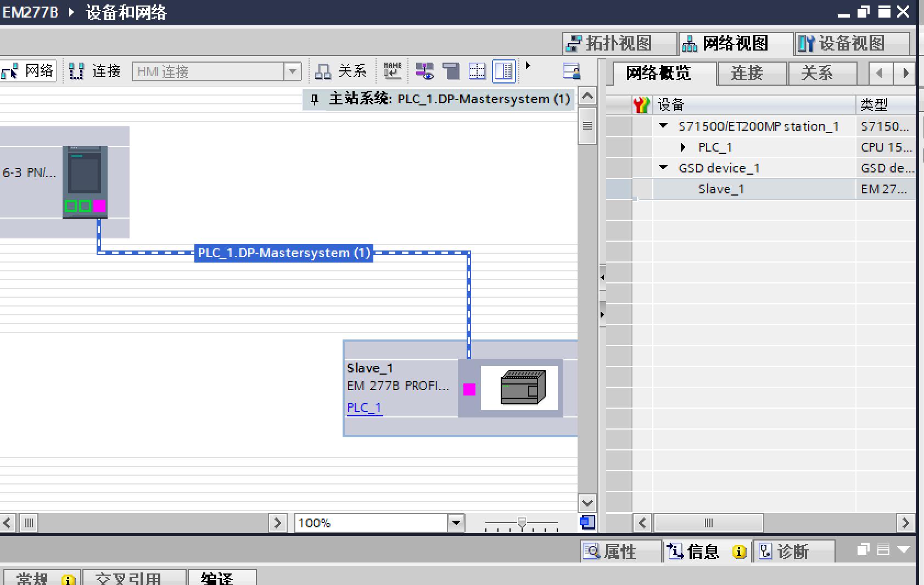Click the PLC_1.DP-Mastersystem (1) network label

coord(284,253)
